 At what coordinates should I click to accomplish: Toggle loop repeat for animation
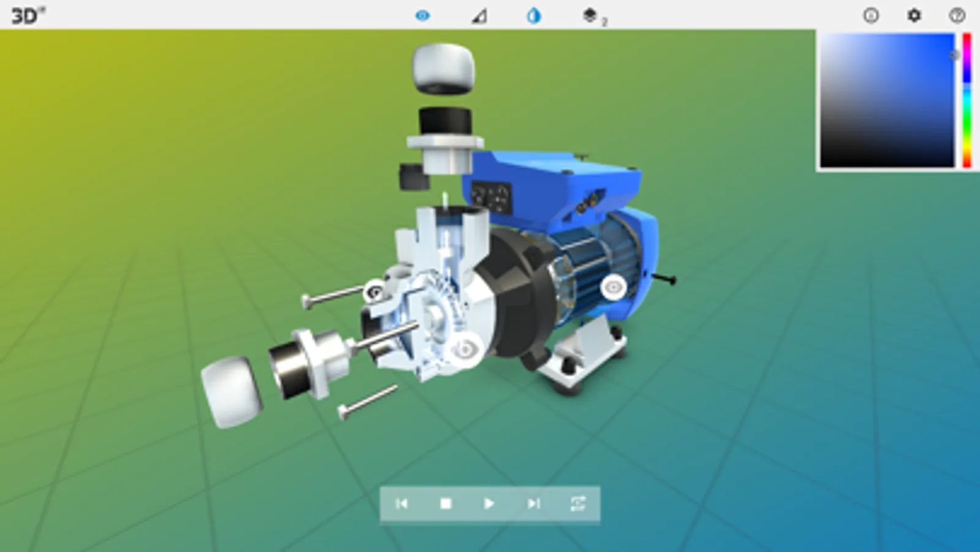click(577, 504)
